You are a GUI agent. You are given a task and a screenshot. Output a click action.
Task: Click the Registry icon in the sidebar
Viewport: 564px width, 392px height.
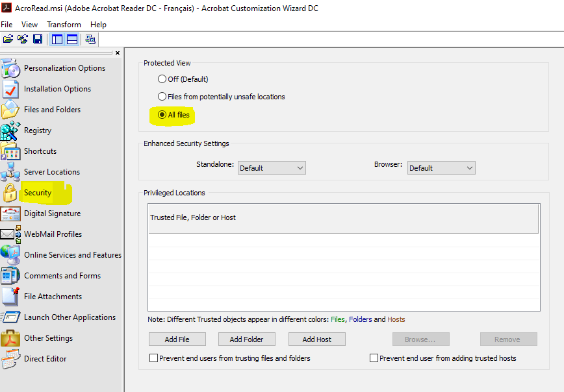point(10,130)
